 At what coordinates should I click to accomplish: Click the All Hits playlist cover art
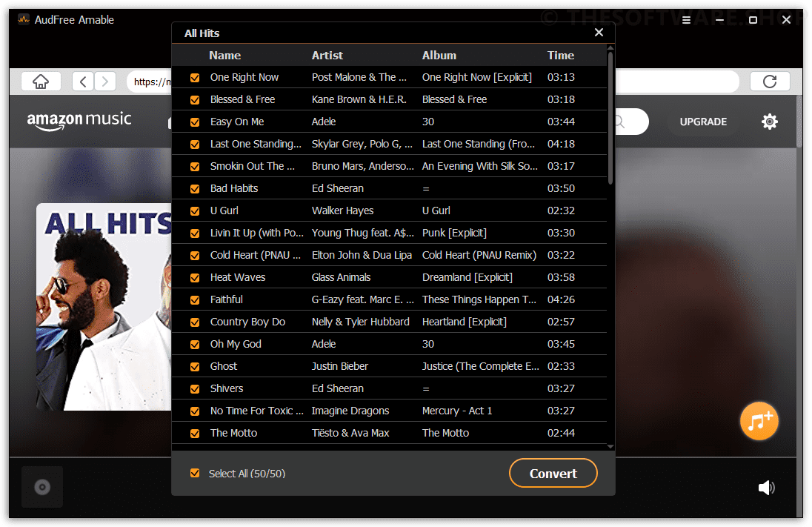click(104, 307)
